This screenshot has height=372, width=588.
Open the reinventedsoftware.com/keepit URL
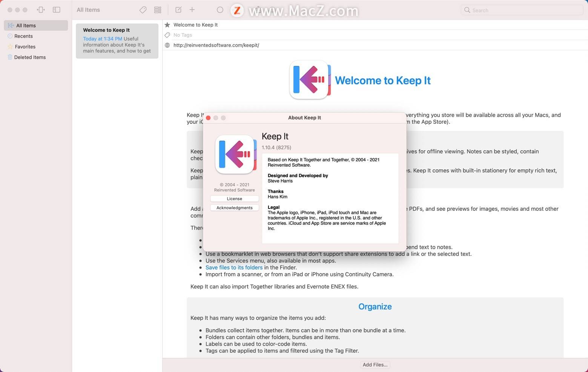click(216, 45)
